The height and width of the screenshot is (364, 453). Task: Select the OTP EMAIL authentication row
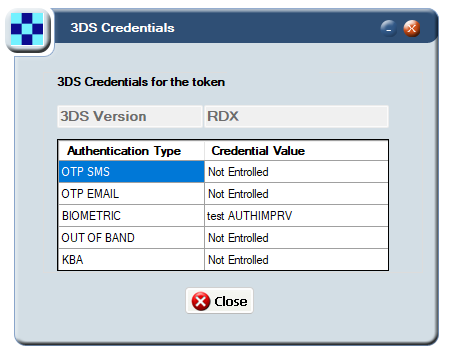[x=223, y=194]
